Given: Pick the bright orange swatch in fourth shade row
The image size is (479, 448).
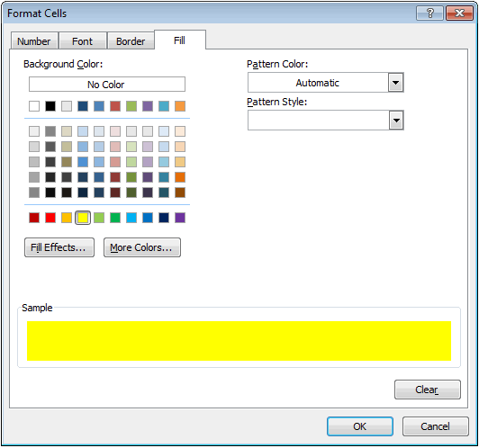Looking at the screenshot, I should click(180, 177).
